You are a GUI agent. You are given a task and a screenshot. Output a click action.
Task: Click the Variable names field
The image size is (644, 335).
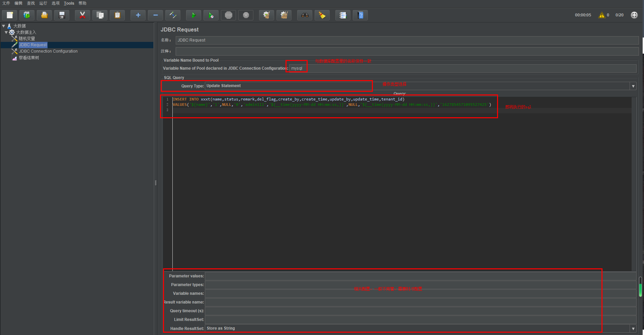(420, 293)
